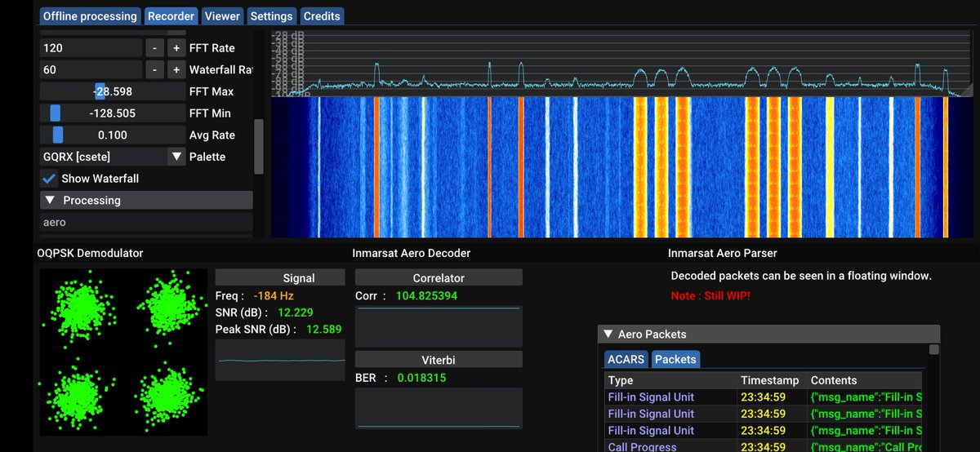Click the Inmarsat Aero Parser heading

(724, 253)
